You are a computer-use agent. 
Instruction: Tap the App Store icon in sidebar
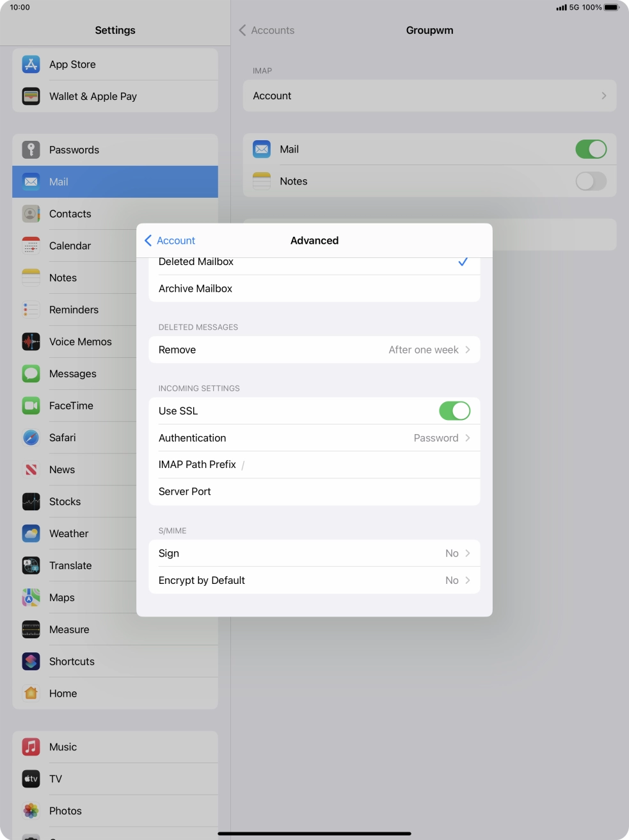(31, 64)
